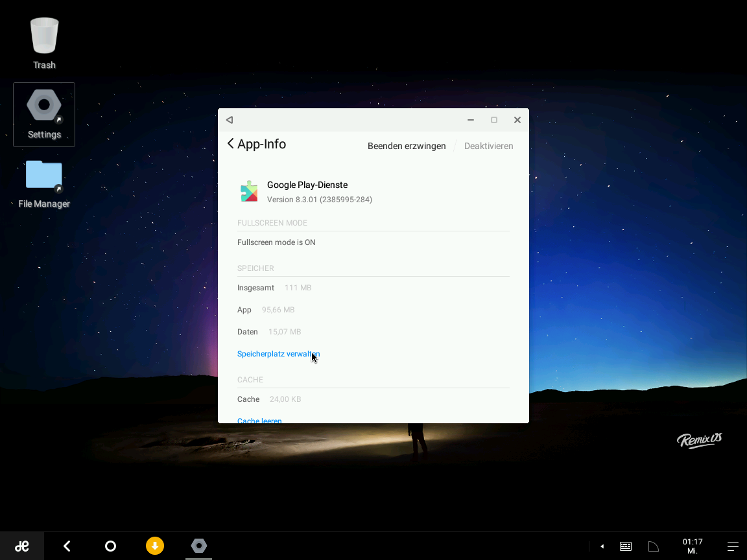Image resolution: width=747 pixels, height=560 pixels.
Task: Go back from App-Info using the chevron
Action: pos(230,144)
